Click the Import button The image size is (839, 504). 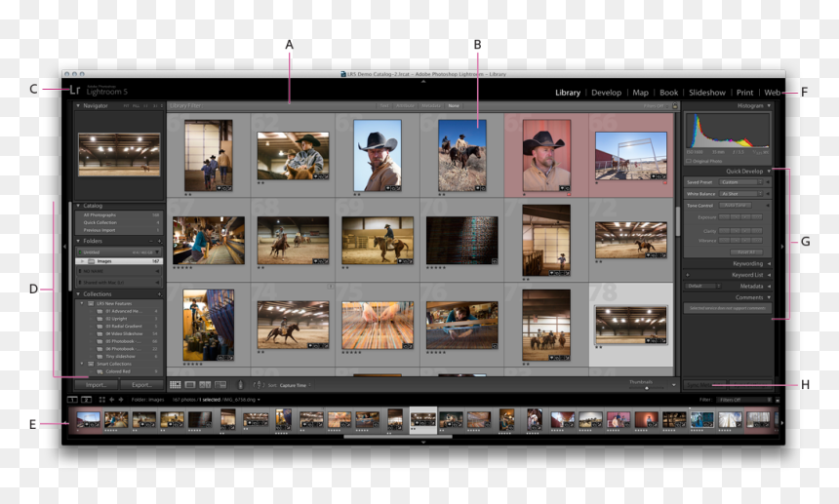[x=96, y=385]
